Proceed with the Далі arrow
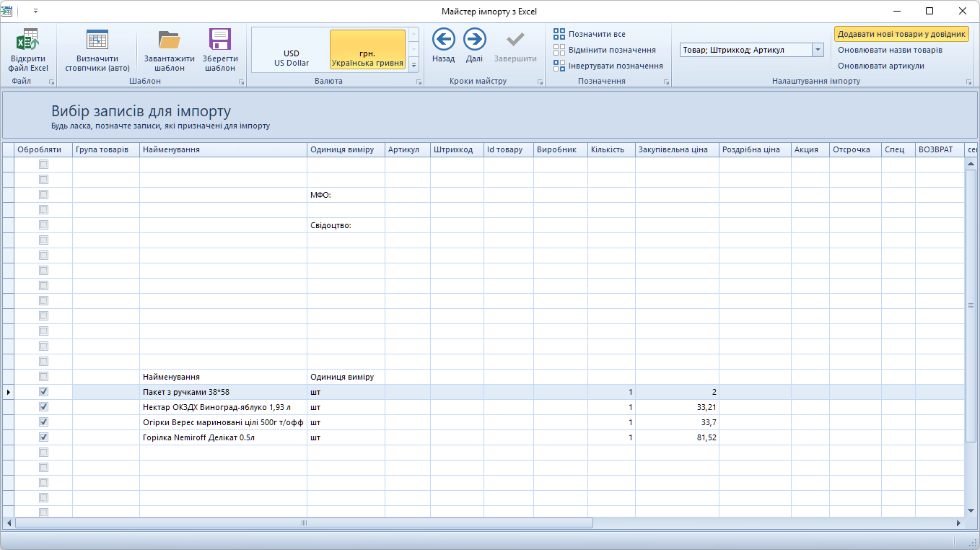980x550 pixels. pos(474,45)
